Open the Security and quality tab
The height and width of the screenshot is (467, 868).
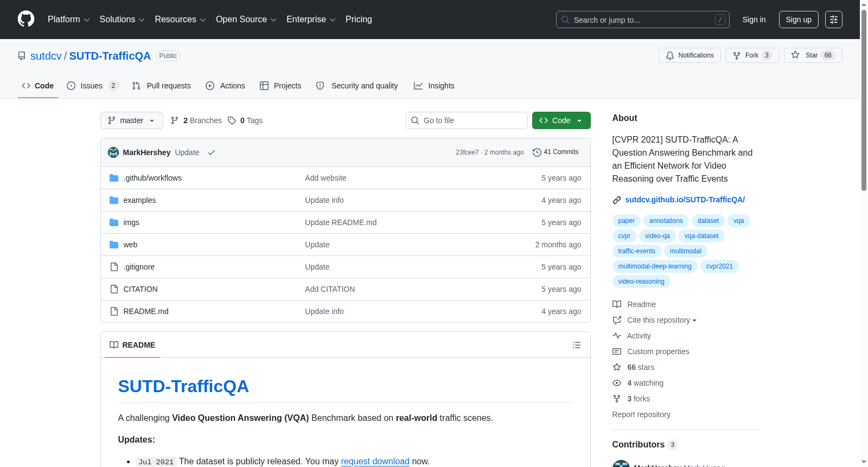[357, 86]
